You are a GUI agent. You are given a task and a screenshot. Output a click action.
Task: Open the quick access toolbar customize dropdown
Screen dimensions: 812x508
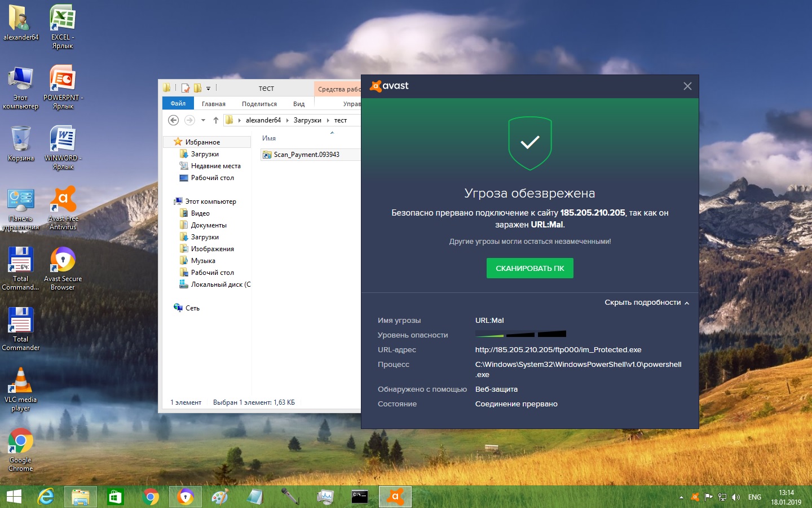[x=208, y=89]
